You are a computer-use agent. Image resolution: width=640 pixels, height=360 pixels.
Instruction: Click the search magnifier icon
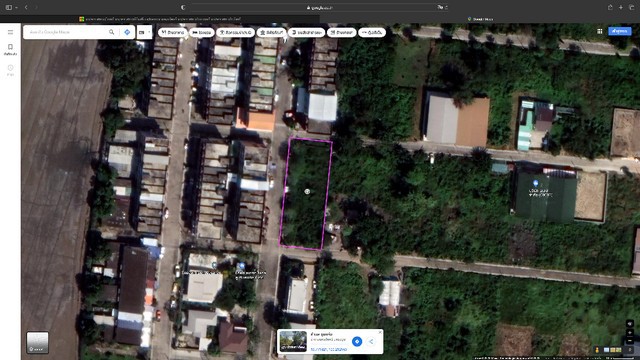(x=111, y=32)
